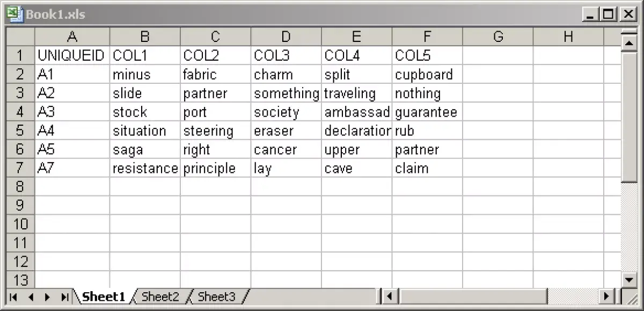The height and width of the screenshot is (311, 644).
Task: Click the vertical scrollbar thumb
Action: pyautogui.click(x=628, y=117)
